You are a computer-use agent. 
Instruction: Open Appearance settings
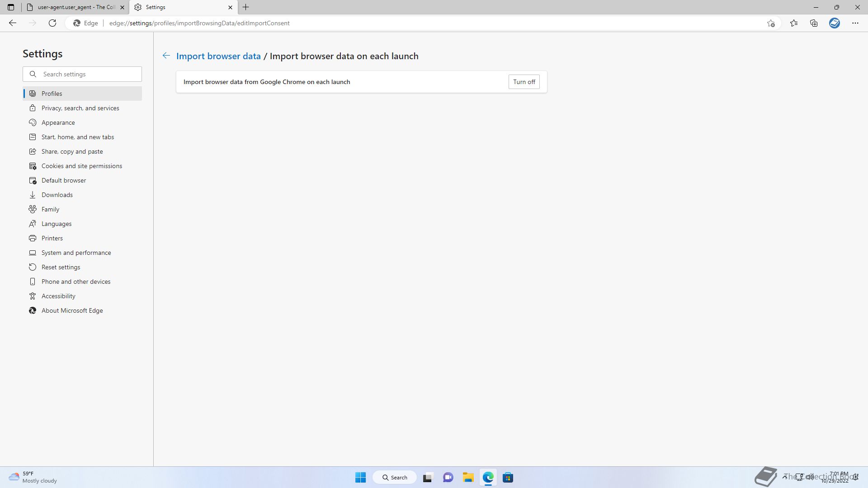pos(82,122)
